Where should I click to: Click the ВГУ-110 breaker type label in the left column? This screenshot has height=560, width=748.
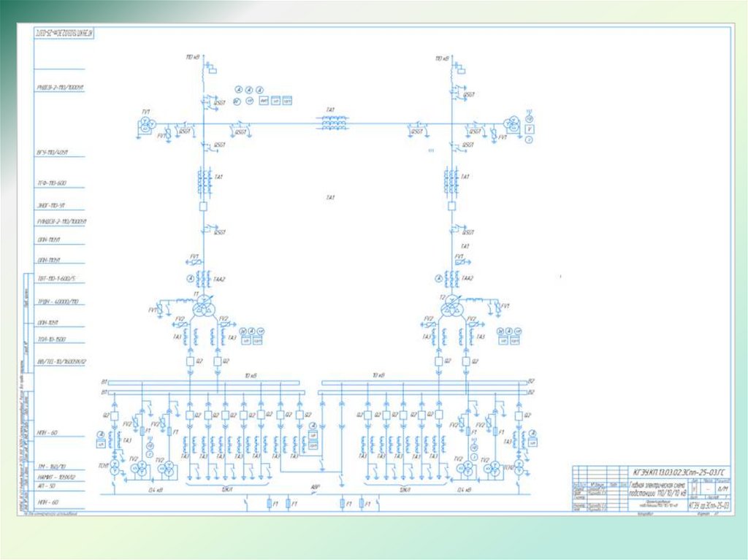point(53,152)
